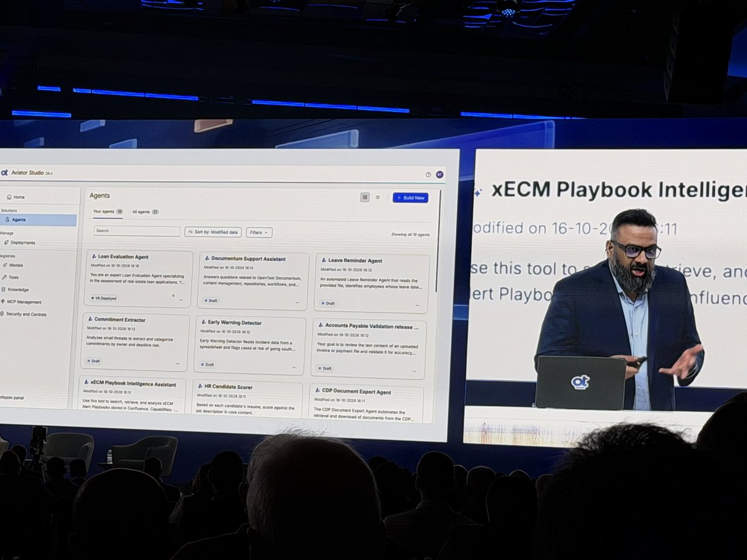The image size is (747, 560).
Task: Switch to grid view
Action: click(365, 197)
